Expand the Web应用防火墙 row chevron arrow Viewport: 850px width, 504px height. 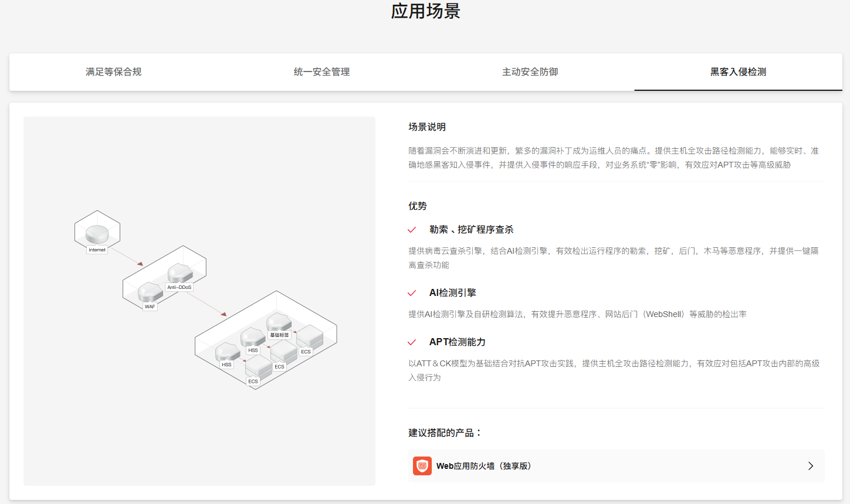[811, 466]
